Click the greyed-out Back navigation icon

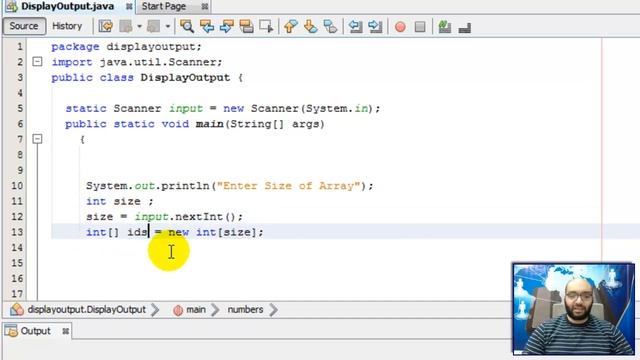pos(126,27)
